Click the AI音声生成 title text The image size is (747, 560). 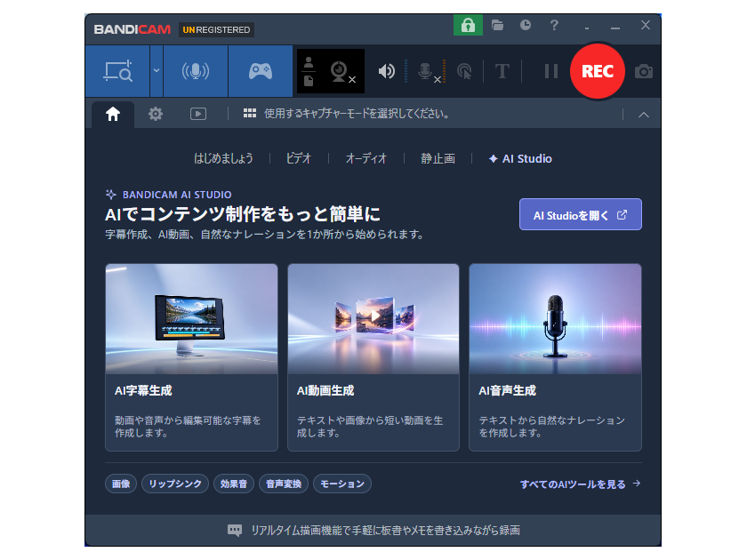pos(507,391)
